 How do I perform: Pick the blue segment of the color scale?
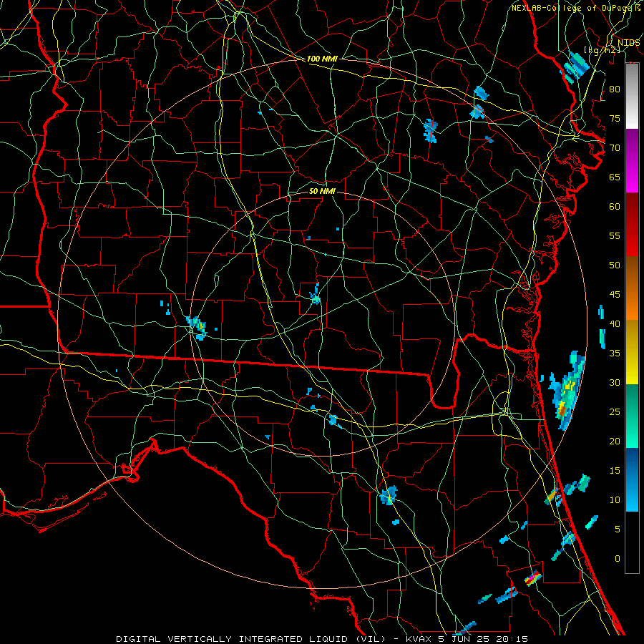point(632,479)
